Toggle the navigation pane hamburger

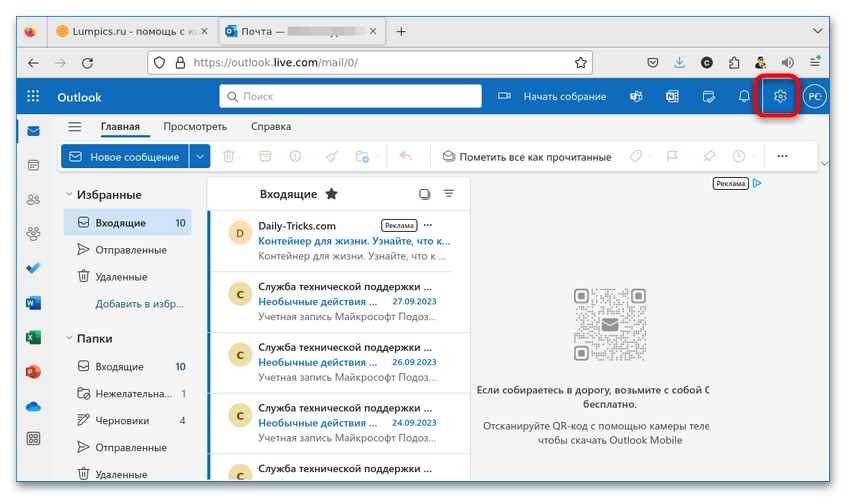tap(74, 127)
